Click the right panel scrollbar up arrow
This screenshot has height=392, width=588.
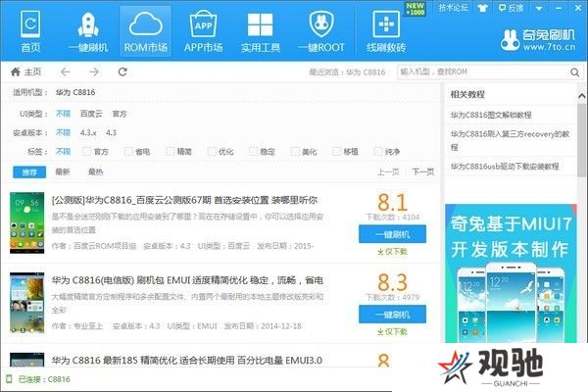tap(581, 96)
